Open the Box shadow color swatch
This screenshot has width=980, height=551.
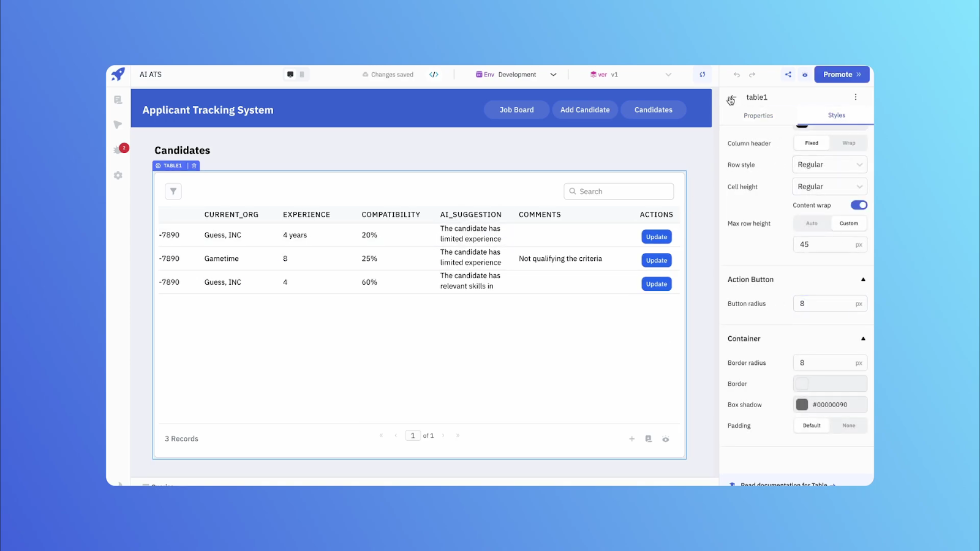pyautogui.click(x=802, y=404)
